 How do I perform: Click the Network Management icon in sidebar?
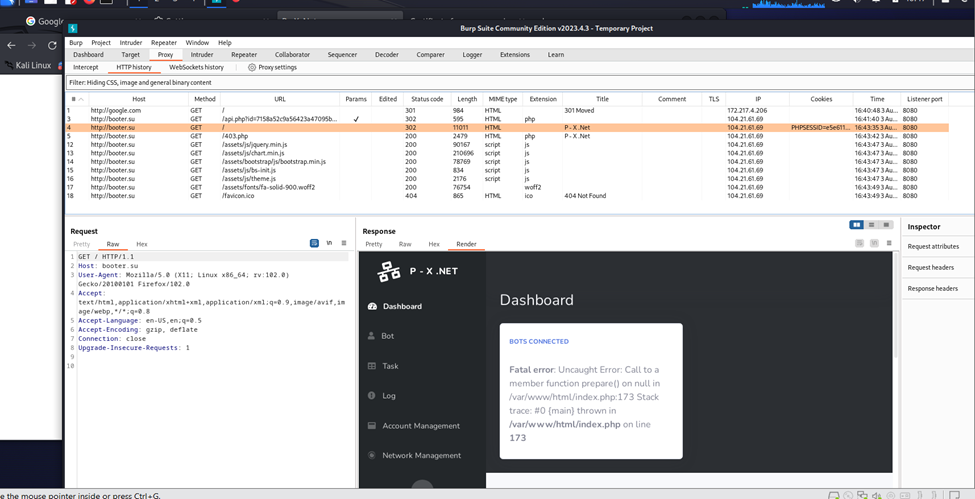[372, 456]
